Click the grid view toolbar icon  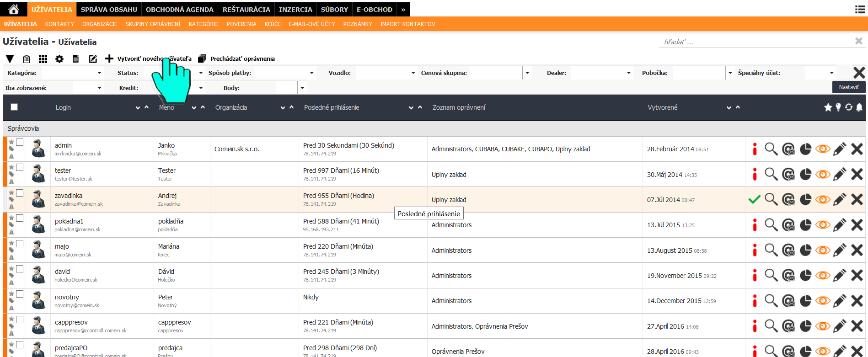click(x=43, y=59)
